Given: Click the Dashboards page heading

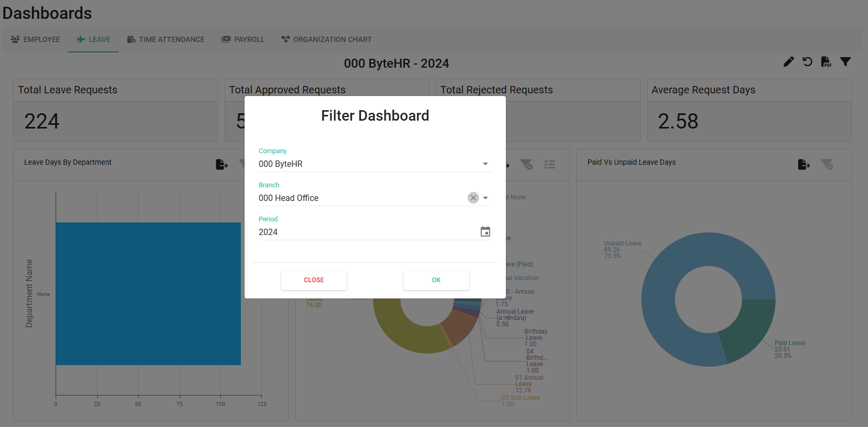Looking at the screenshot, I should [x=47, y=13].
